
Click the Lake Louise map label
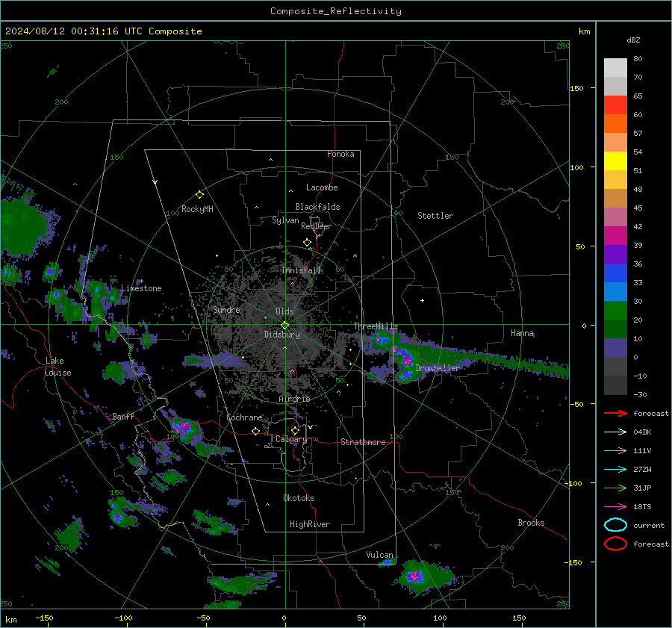58,367
